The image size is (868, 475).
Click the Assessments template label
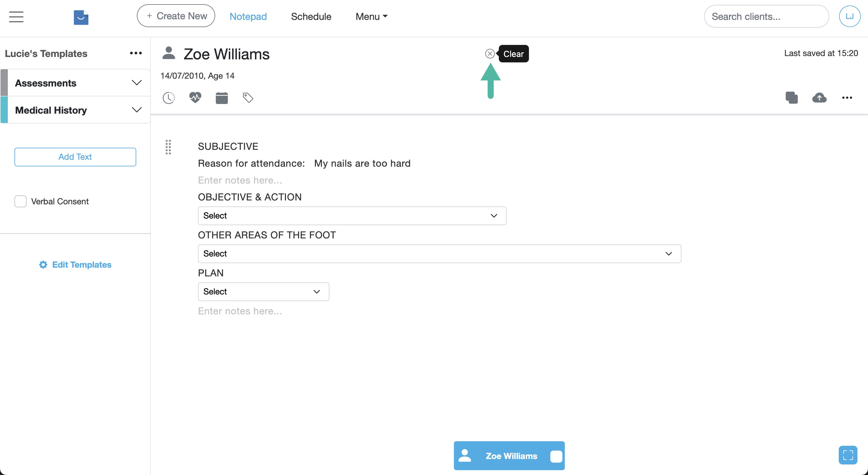coord(46,83)
